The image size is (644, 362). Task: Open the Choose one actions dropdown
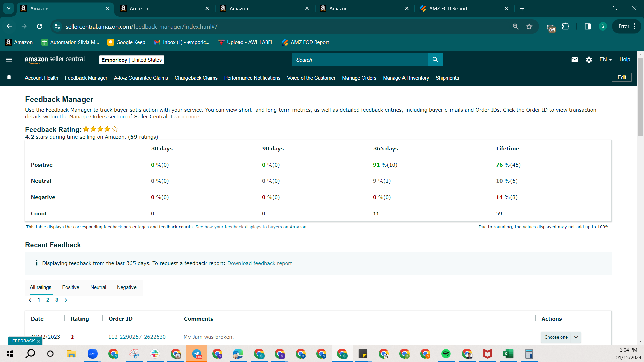560,337
